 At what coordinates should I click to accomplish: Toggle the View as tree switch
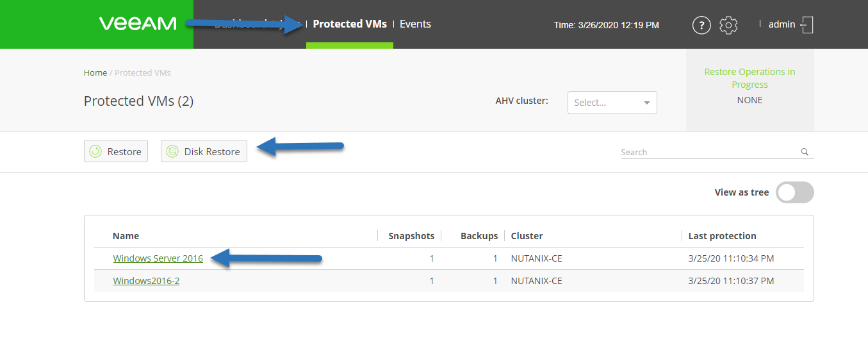(x=794, y=192)
